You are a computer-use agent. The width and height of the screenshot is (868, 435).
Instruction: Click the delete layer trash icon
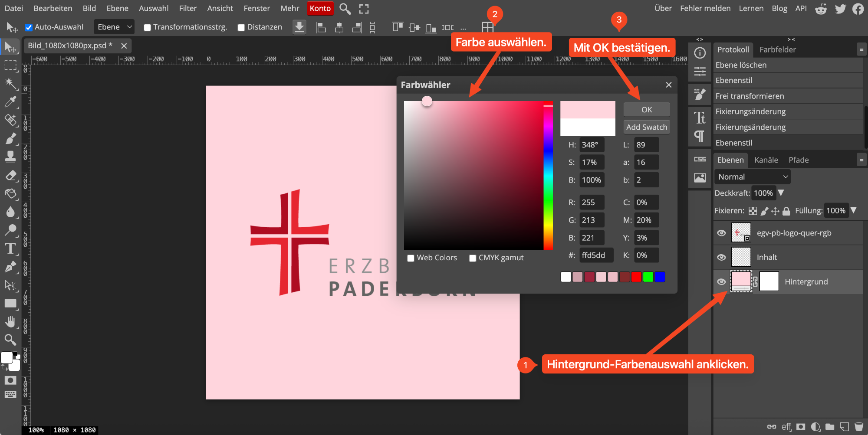(858, 427)
